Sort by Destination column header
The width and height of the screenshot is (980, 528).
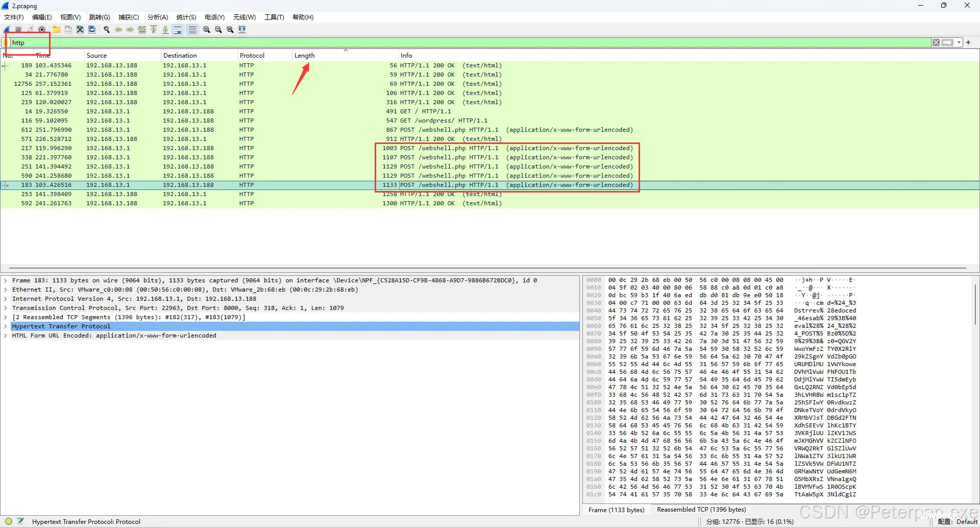coord(199,55)
